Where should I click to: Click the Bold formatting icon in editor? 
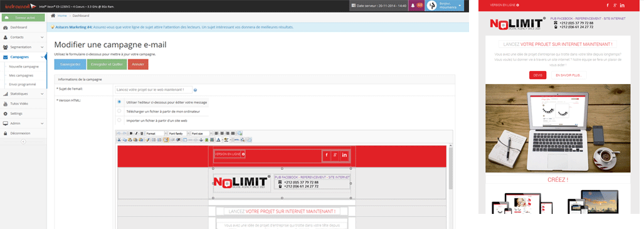(131, 133)
